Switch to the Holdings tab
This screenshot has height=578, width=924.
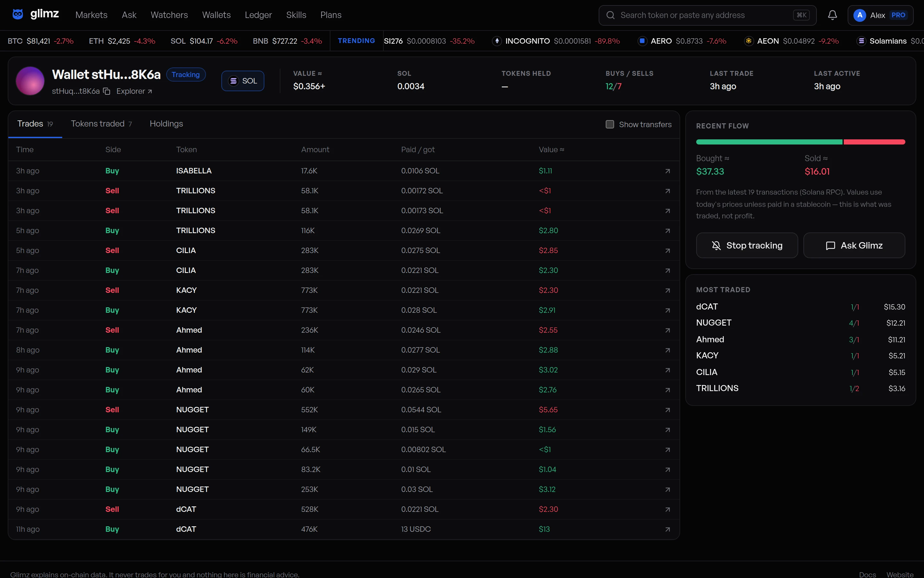166,124
